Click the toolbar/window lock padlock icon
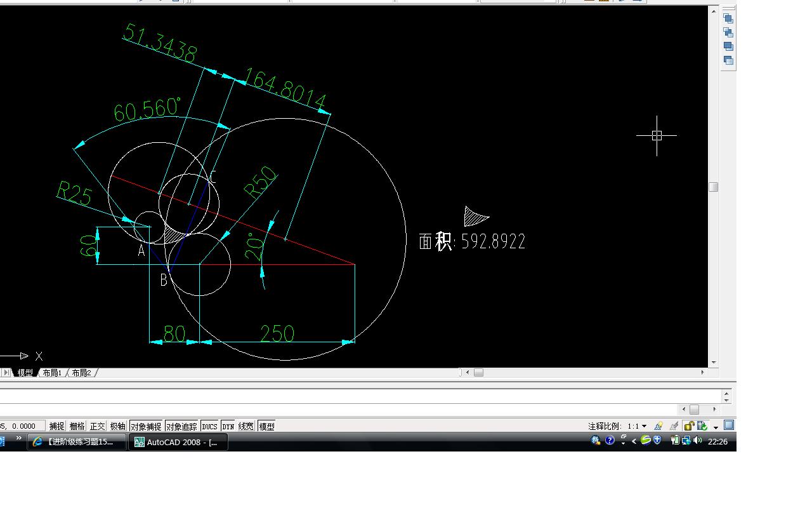 [x=689, y=426]
